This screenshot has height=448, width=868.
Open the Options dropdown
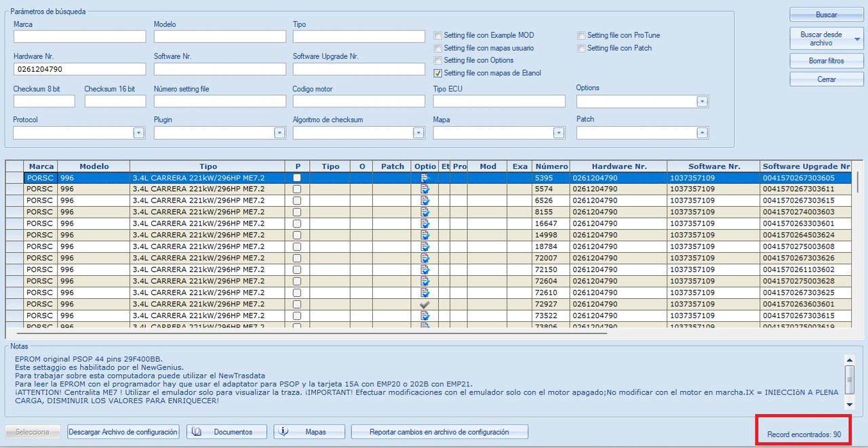[x=703, y=102]
